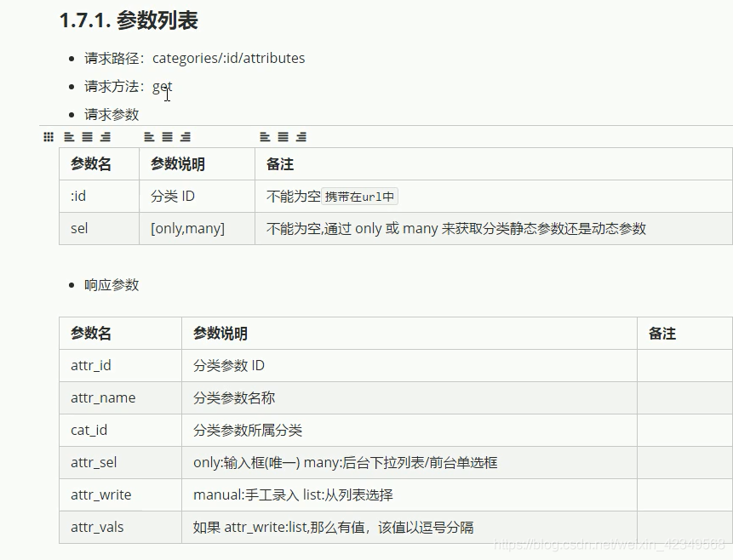Click the categories/:id/attributes request path text

(229, 59)
